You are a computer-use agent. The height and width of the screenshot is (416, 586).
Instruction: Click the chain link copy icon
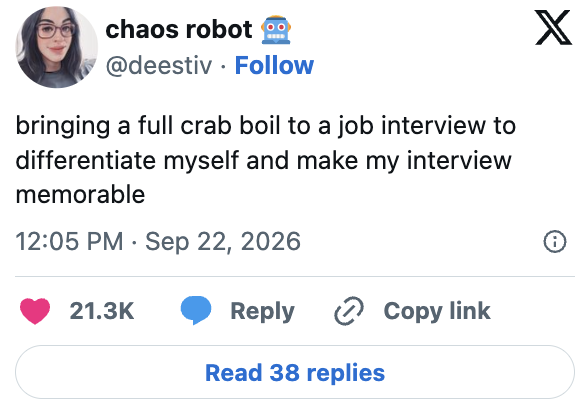click(x=348, y=311)
